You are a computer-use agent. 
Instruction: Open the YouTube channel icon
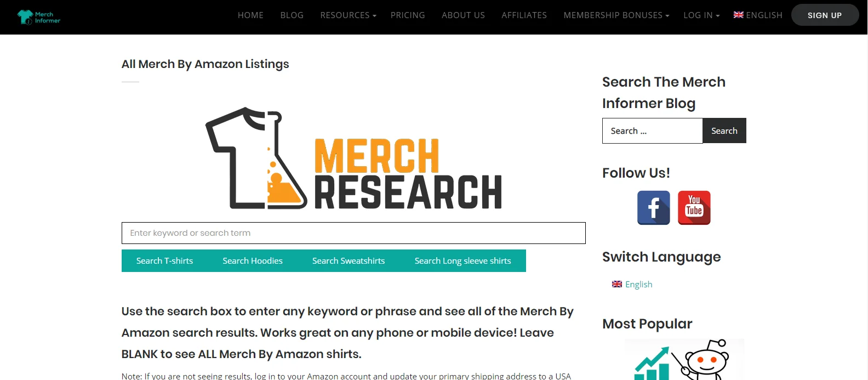click(x=694, y=208)
